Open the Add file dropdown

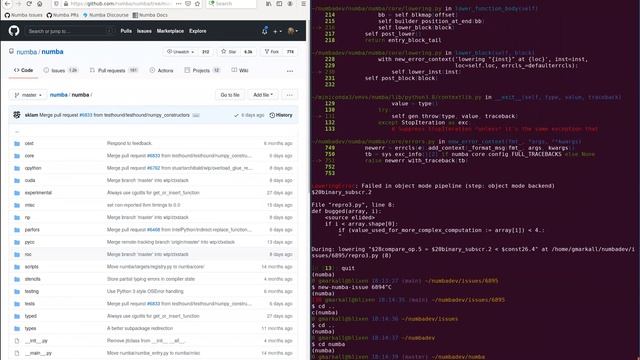click(263, 95)
